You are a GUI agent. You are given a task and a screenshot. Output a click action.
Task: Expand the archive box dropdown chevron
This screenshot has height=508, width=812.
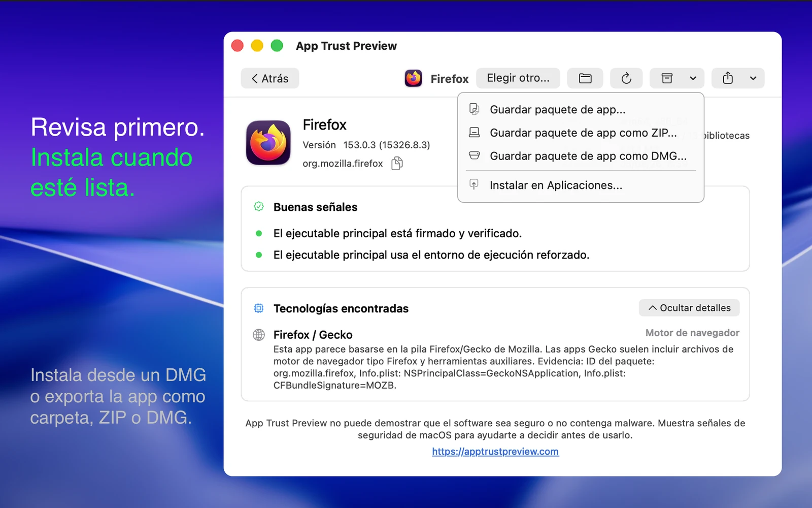[x=693, y=78]
